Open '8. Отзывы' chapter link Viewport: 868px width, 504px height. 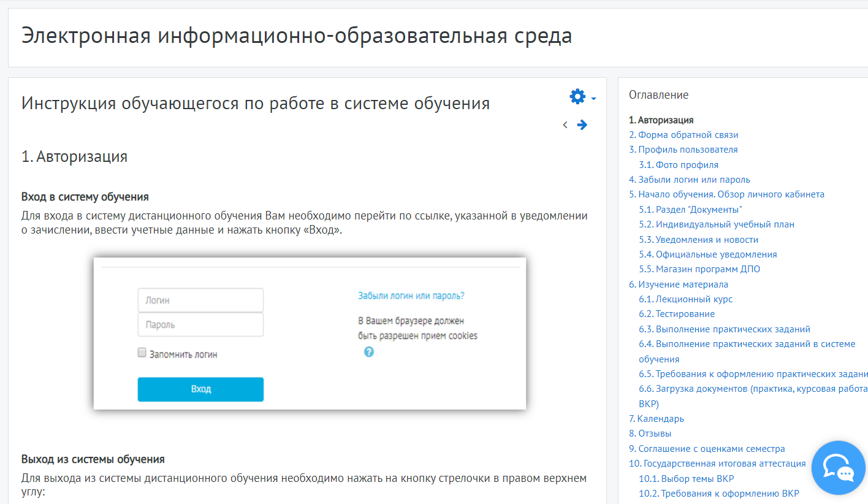coord(650,433)
